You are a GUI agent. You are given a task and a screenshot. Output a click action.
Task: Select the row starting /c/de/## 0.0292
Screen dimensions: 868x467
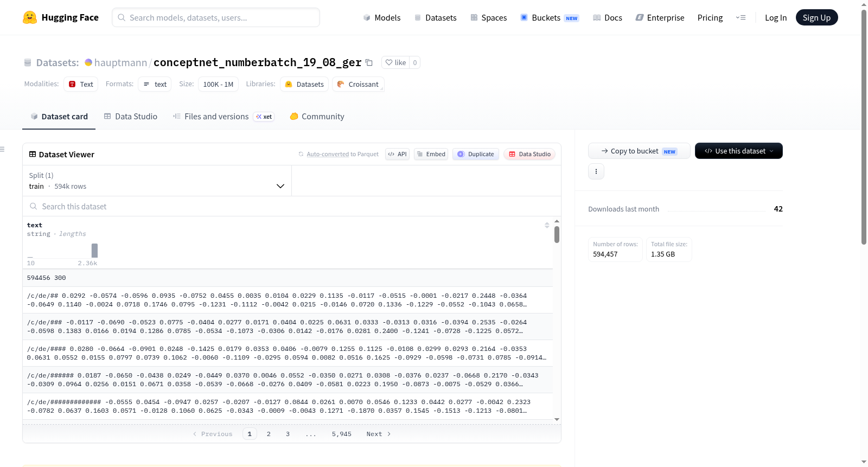[288, 300]
